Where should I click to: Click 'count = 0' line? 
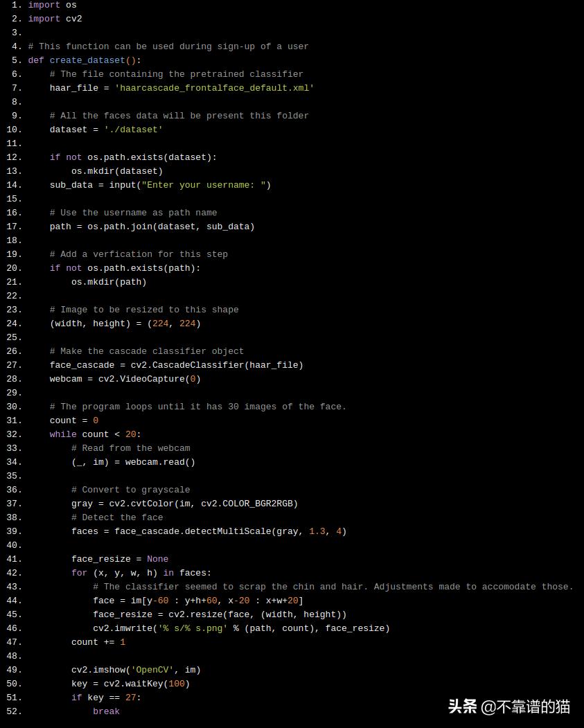point(74,420)
